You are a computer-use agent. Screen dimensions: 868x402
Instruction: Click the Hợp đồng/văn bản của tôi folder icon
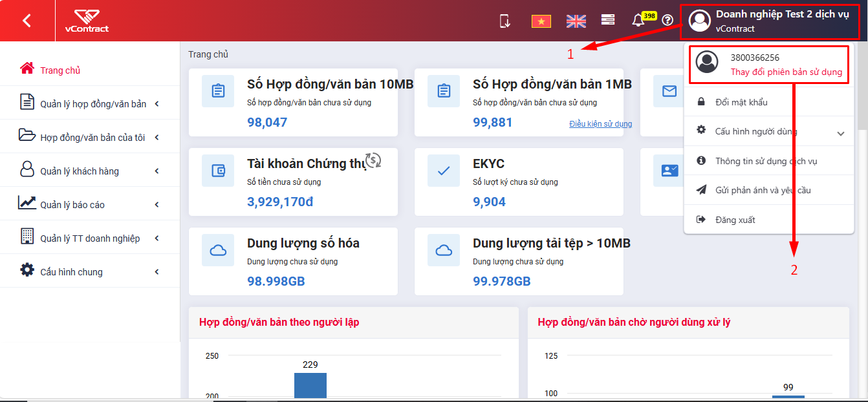click(x=27, y=135)
